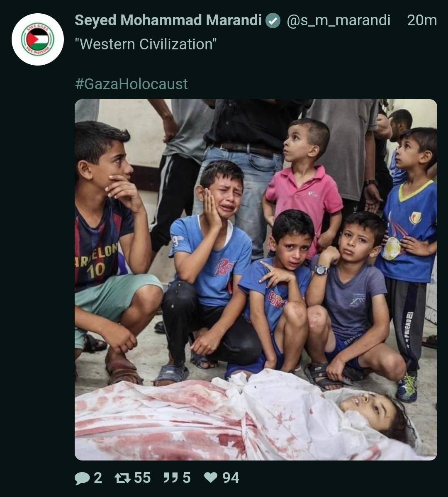Screen dimensions: 448x497
Task: View the 94 likes count
Action: (x=231, y=478)
